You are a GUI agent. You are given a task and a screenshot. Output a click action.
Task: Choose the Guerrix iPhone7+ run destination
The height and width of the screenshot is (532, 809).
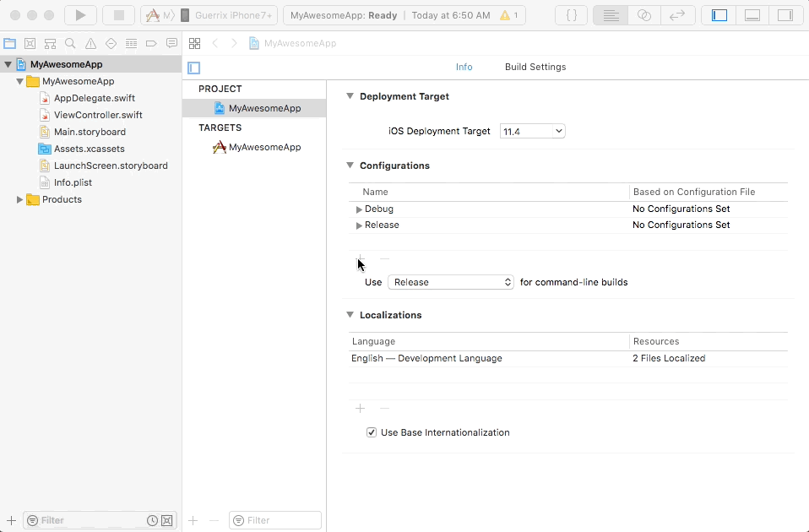tap(227, 15)
